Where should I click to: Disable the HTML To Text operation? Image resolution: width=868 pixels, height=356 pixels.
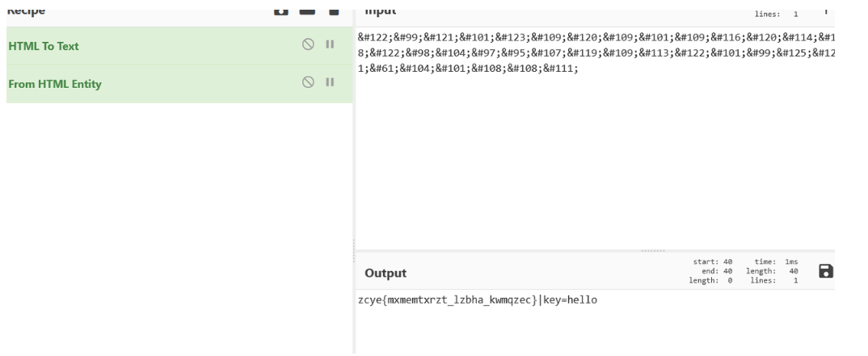(307, 45)
